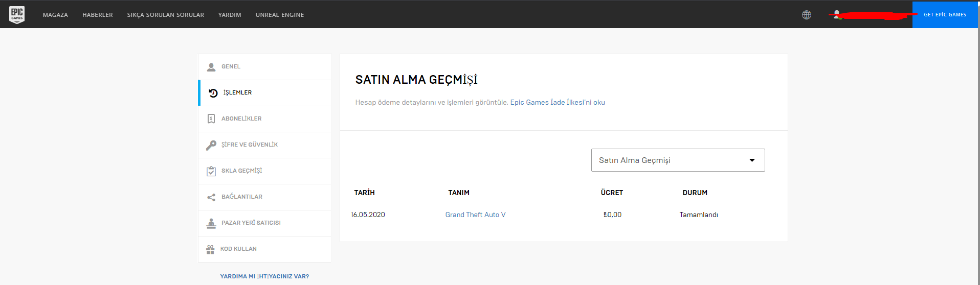Open MAĞAZA in the top navigation
The height and width of the screenshot is (285, 980).
tap(55, 15)
